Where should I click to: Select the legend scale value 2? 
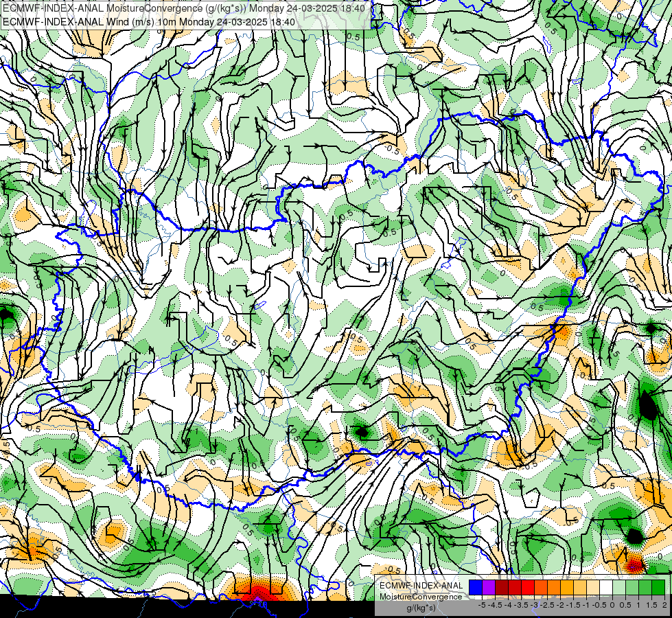(664, 605)
